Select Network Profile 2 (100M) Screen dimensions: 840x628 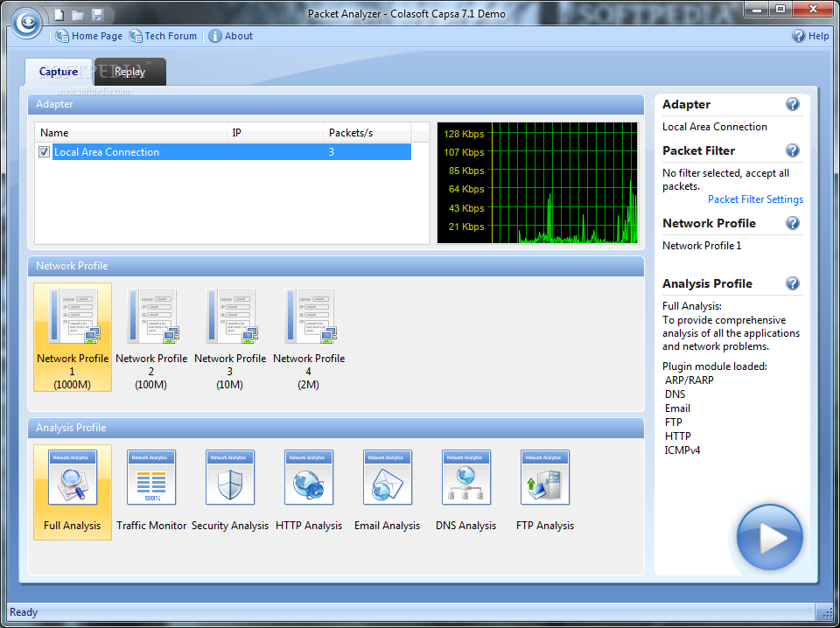pos(150,315)
